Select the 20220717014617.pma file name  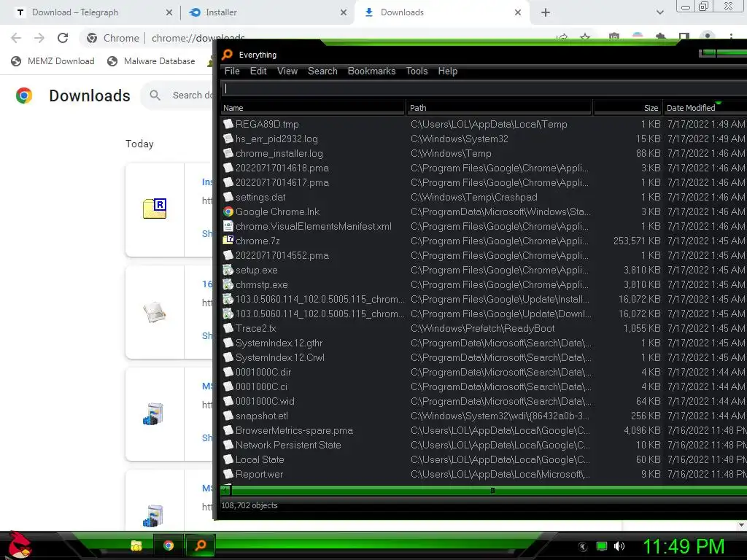pos(282,182)
